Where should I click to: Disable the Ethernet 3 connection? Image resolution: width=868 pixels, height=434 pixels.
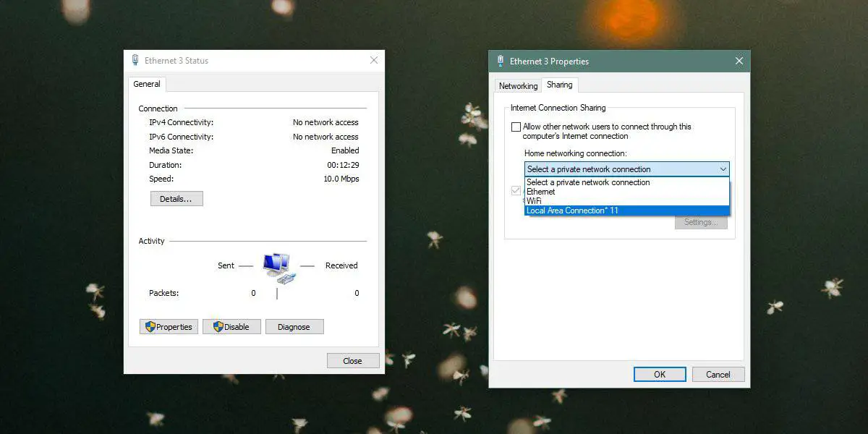231,327
